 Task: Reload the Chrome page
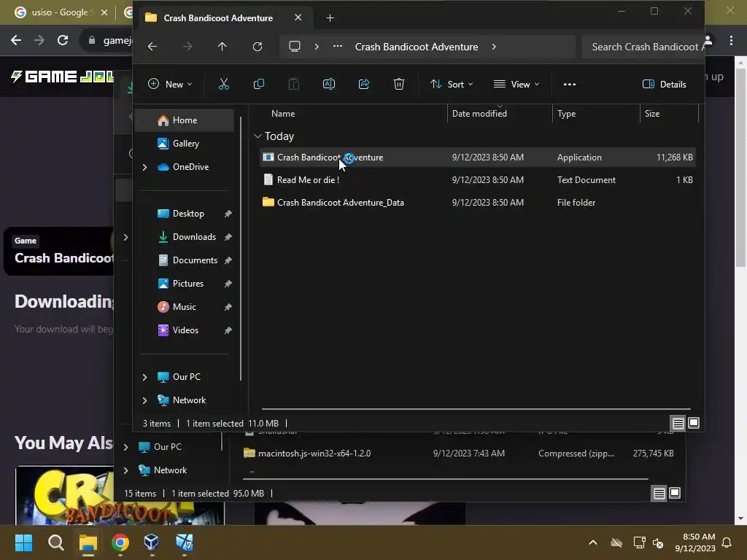pos(63,41)
